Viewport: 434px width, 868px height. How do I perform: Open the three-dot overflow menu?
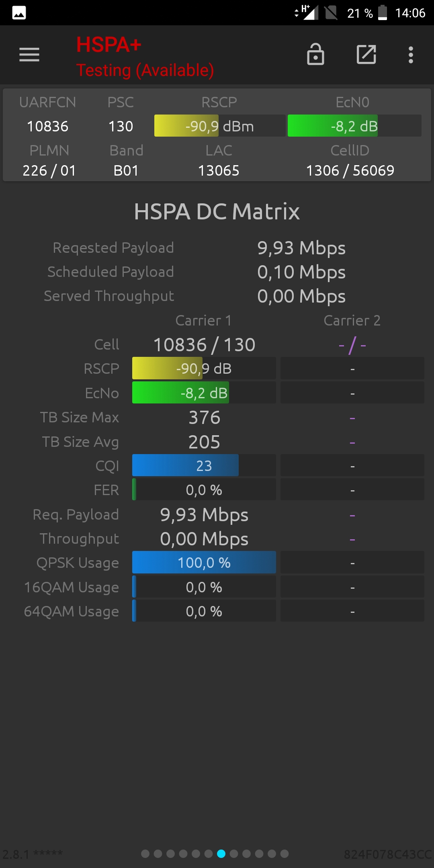pyautogui.click(x=411, y=55)
